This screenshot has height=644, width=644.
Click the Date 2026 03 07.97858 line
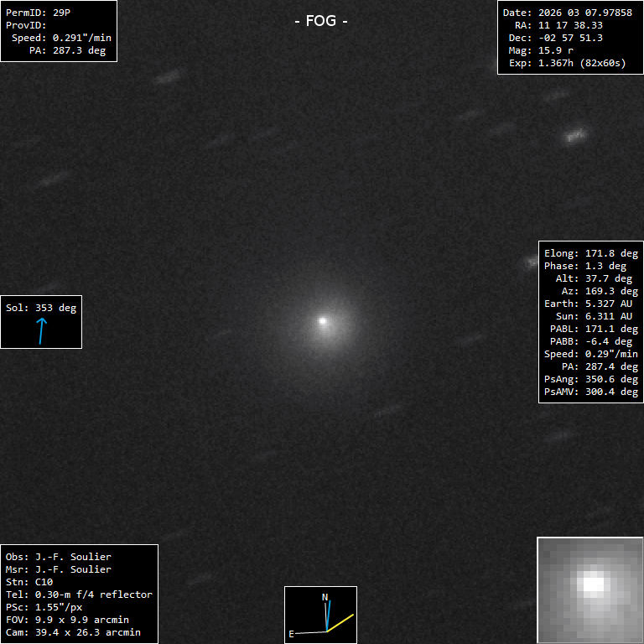567,13
